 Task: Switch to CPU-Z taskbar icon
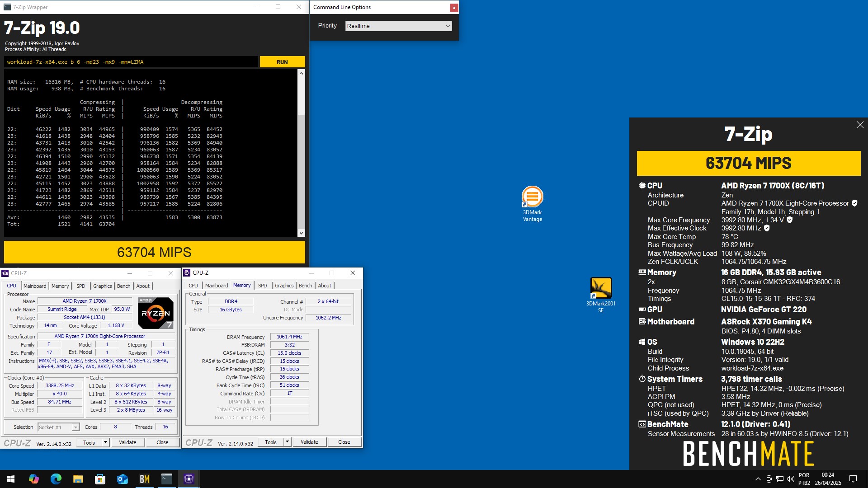tap(189, 479)
